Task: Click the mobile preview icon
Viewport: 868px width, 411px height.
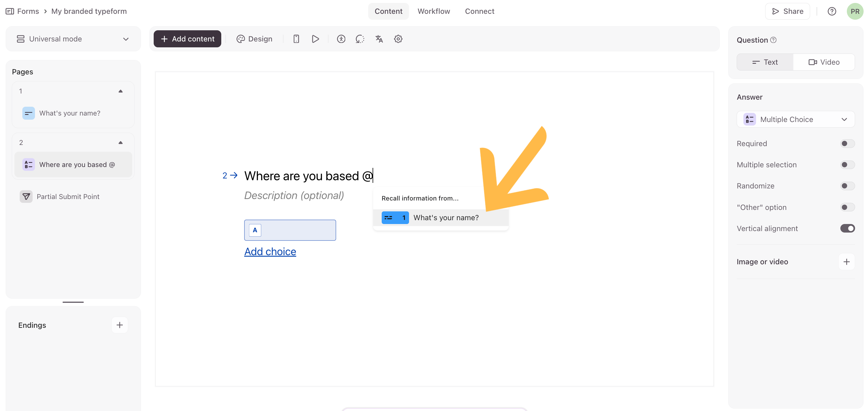Action: click(296, 39)
